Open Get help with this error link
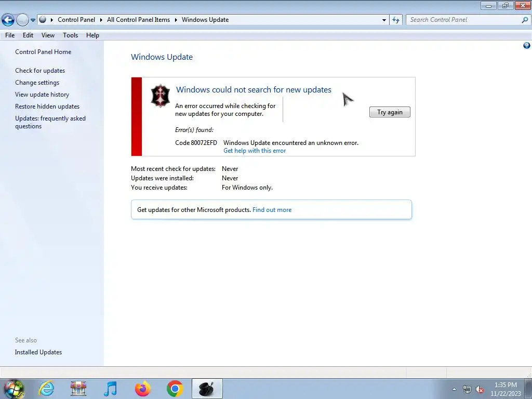532x399 pixels. click(x=255, y=151)
